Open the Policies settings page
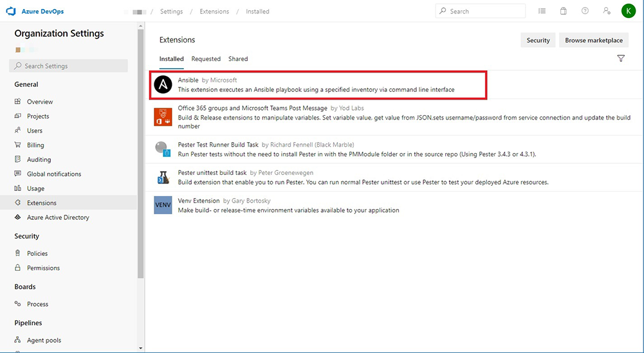Viewport: 644px width, 353px height. click(x=37, y=253)
